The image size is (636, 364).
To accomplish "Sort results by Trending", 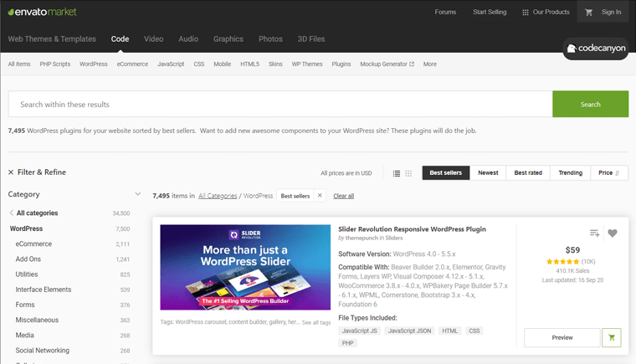I will coord(570,173).
